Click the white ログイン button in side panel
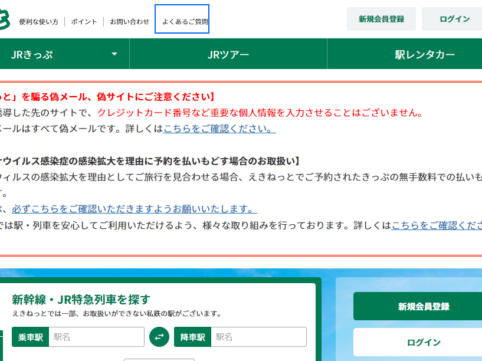The image size is (482, 361). click(418, 342)
